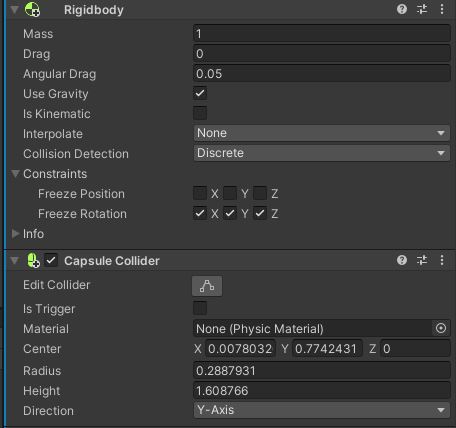
Task: Open Rigidbody preset selector icon
Action: click(x=422, y=9)
